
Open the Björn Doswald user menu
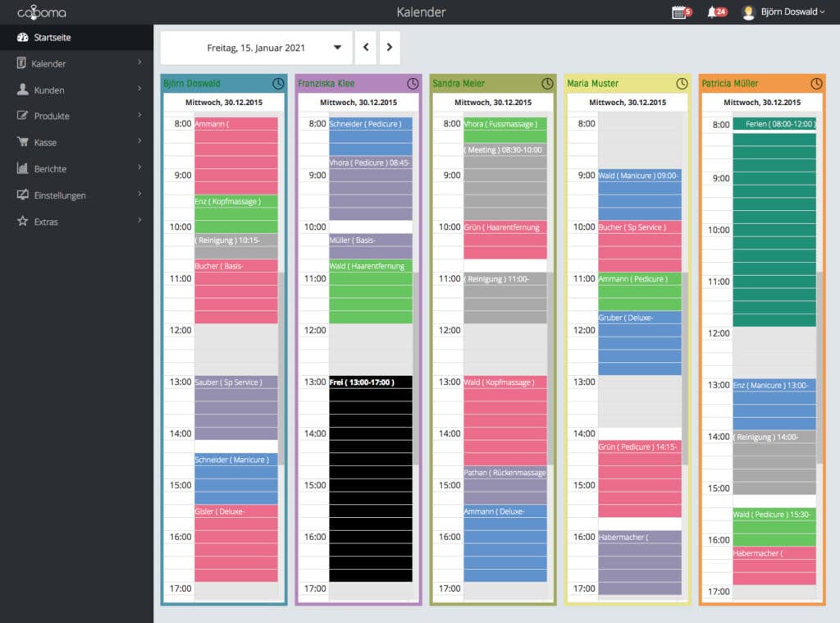click(784, 12)
